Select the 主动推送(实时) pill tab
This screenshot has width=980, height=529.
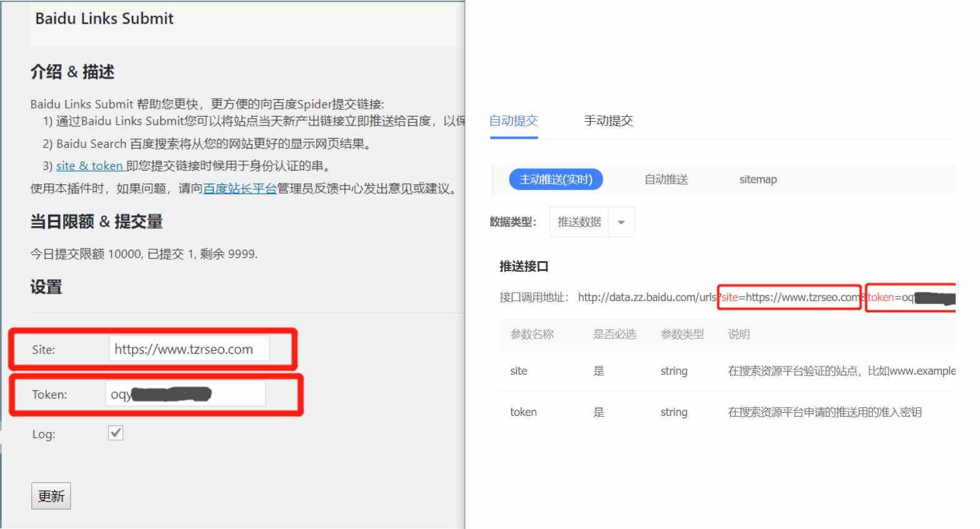pos(556,179)
